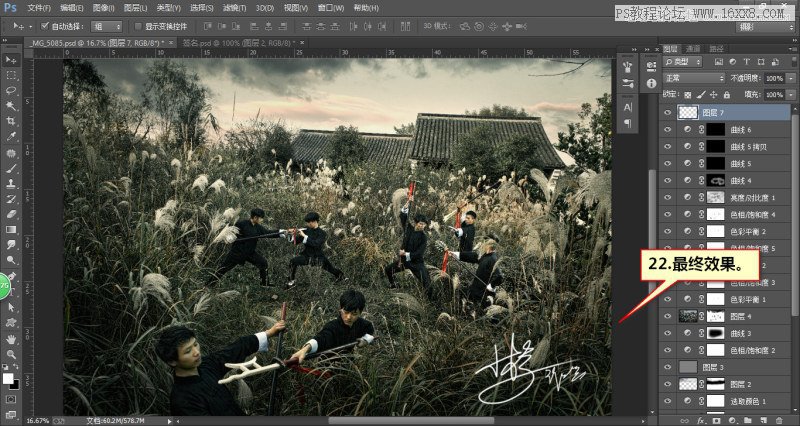Open the 填充 slider arrow
This screenshot has width=800, height=426.
coord(791,94)
